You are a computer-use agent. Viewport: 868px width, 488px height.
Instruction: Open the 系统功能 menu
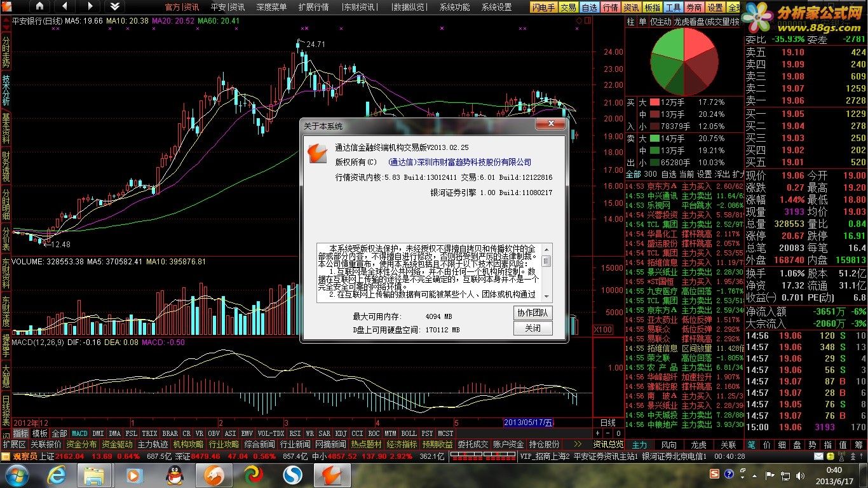click(454, 7)
